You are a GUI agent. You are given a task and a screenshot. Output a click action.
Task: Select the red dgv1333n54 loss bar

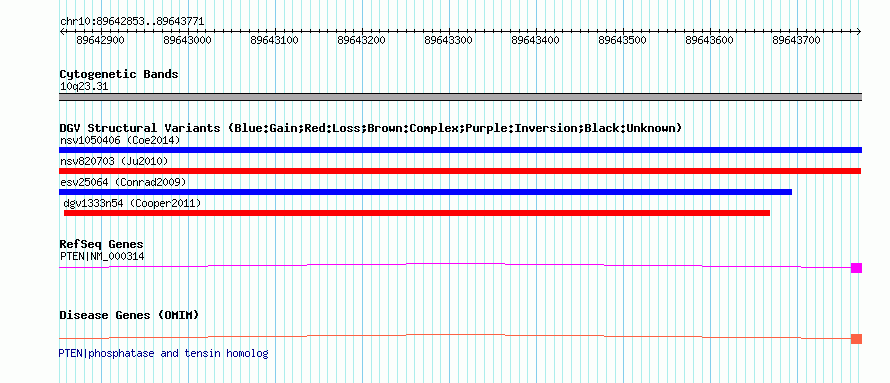(x=417, y=213)
